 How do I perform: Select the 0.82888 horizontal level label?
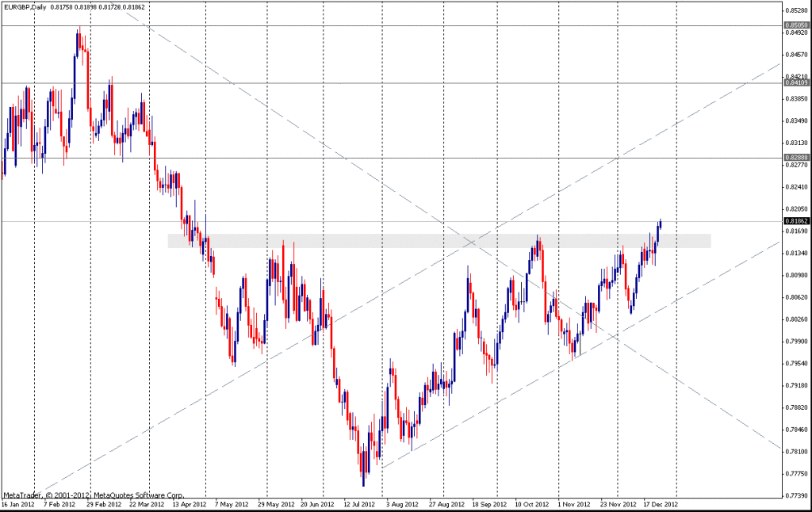tap(795, 158)
